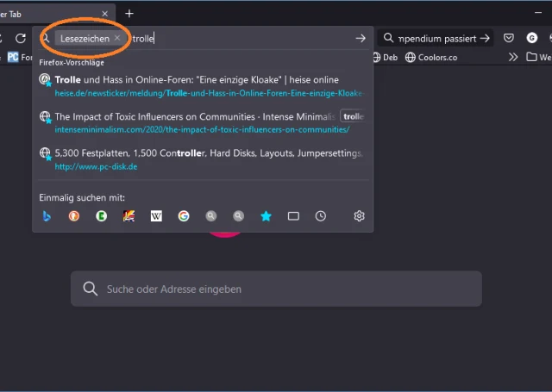Show more bookmarks toolbar items chevron
Image resolution: width=552 pixels, height=392 pixels.
[x=513, y=57]
